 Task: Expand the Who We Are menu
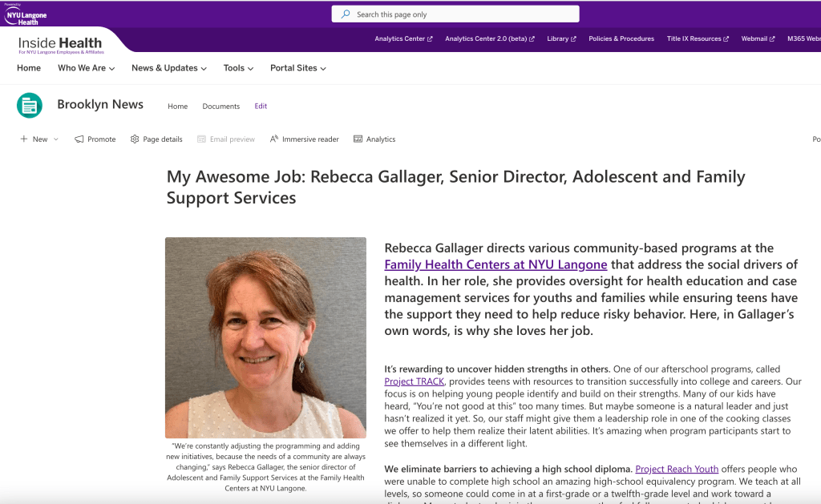[86, 68]
